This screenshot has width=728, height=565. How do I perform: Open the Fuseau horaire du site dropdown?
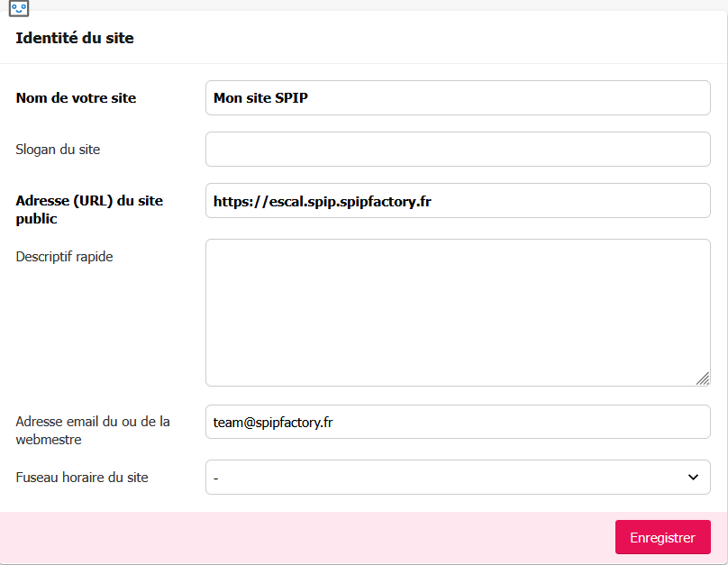[x=450, y=477]
